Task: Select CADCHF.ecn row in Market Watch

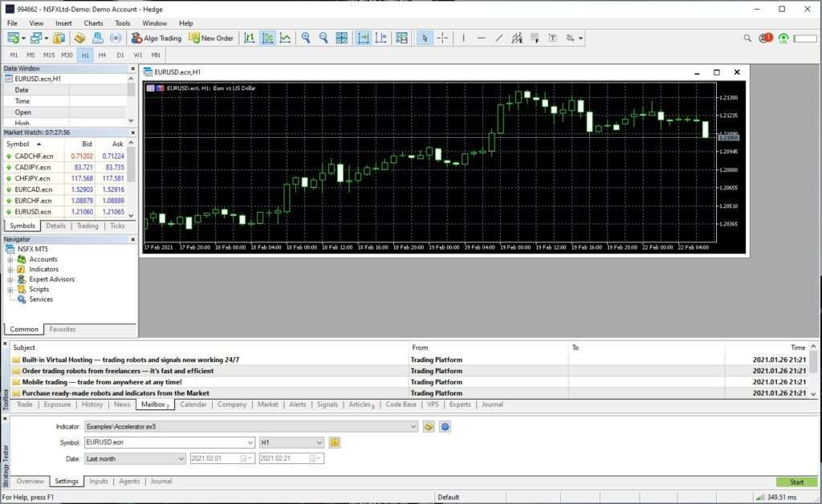Action: (65, 156)
